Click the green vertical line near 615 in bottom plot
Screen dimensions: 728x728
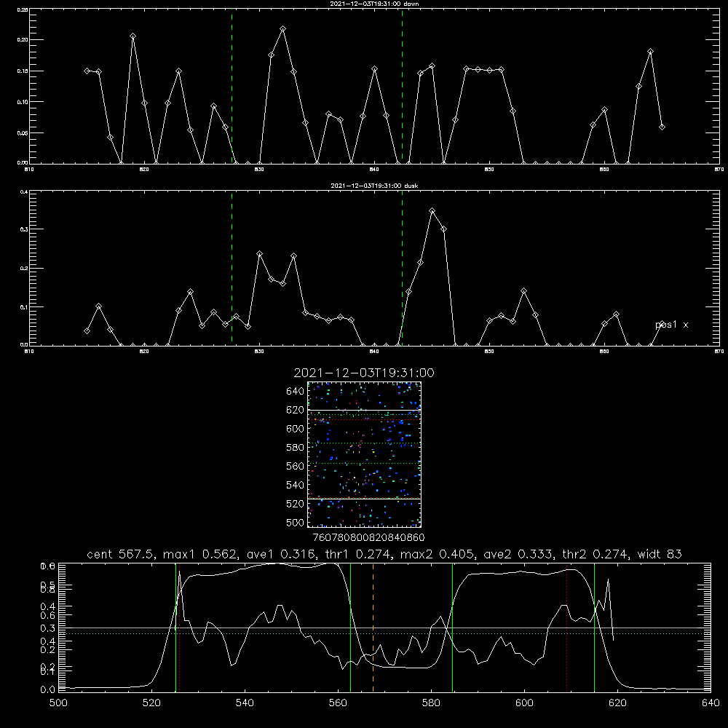(594, 628)
